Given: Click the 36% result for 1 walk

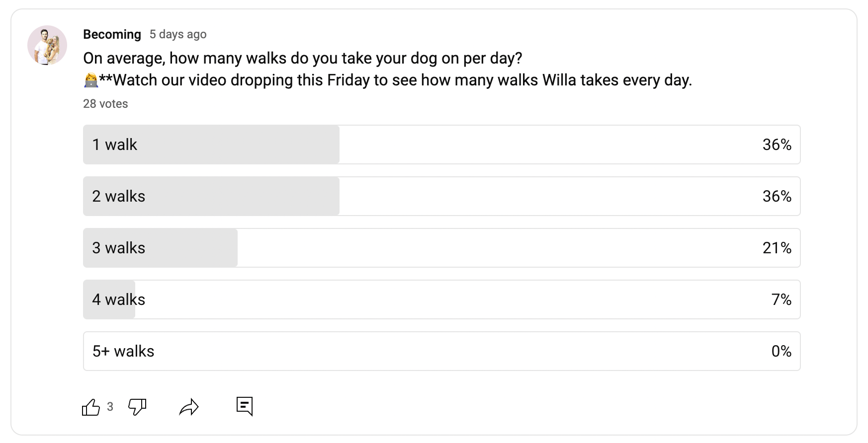Looking at the screenshot, I should coord(777,145).
